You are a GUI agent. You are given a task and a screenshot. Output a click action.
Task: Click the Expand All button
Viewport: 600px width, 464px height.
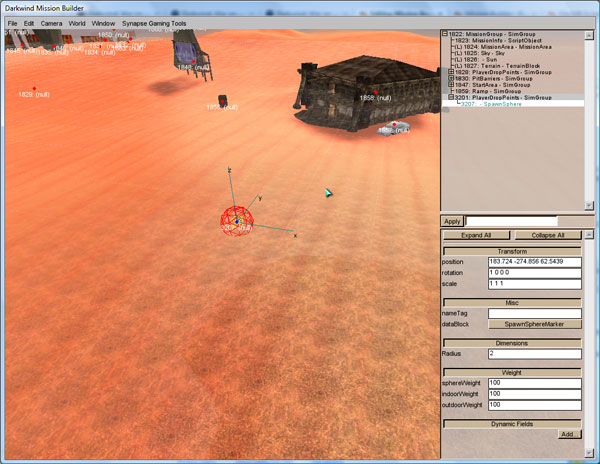click(x=476, y=235)
